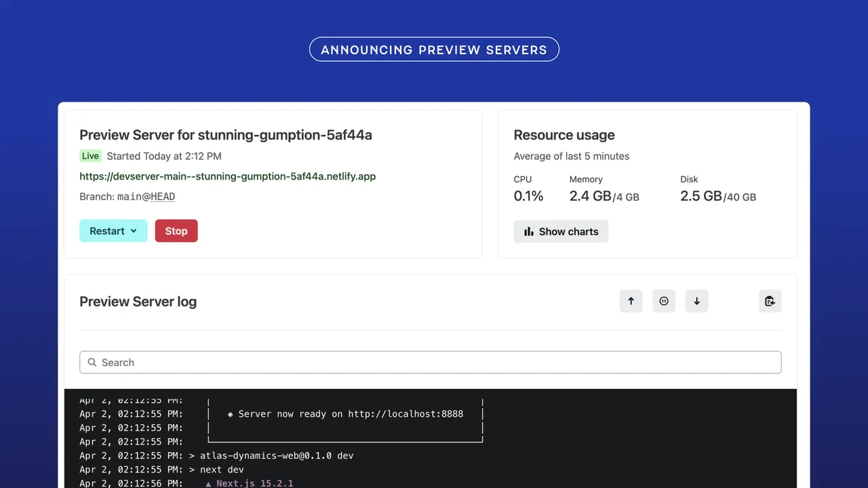
Task: Click the scroll-to-top arrow above the log
Action: pyautogui.click(x=631, y=301)
